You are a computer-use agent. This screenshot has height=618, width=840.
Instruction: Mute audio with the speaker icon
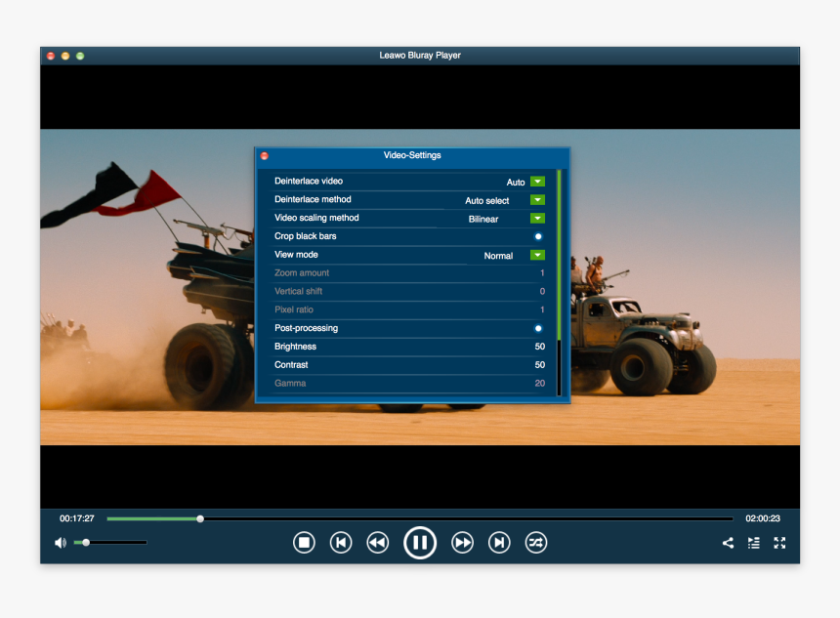61,543
